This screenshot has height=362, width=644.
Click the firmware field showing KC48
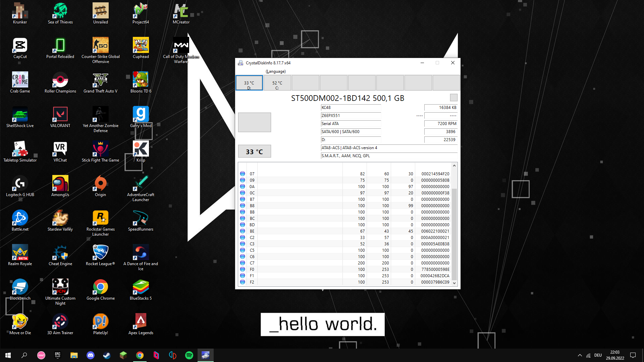pyautogui.click(x=351, y=108)
